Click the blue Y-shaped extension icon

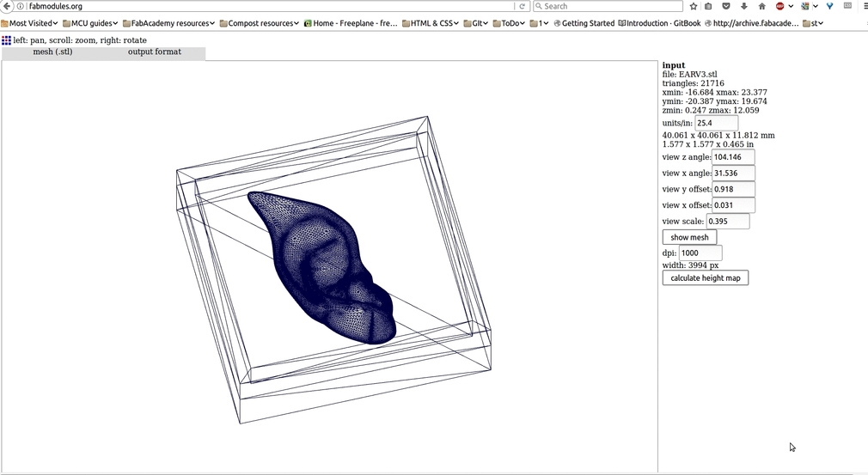(830, 6)
